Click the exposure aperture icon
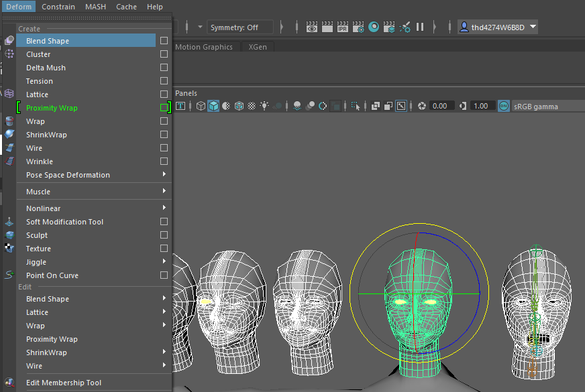Image resolution: width=585 pixels, height=392 pixels. [422, 106]
